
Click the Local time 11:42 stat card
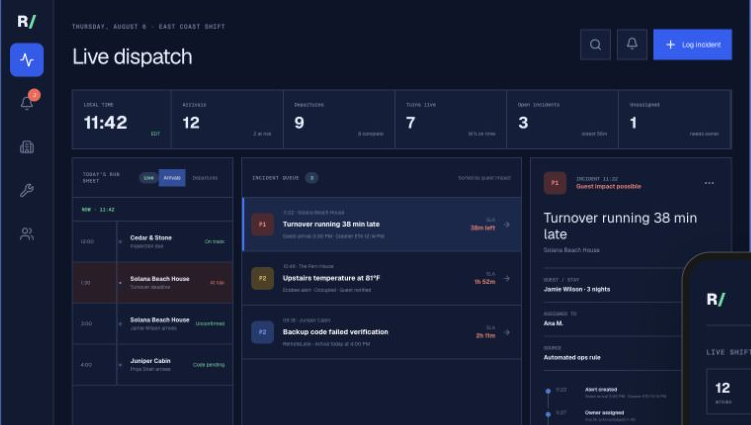click(x=122, y=119)
